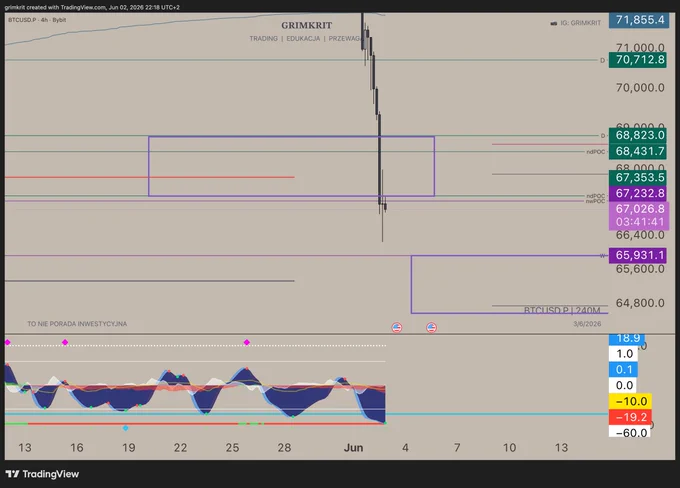Click the BTCUSD.P | 240M text label

click(x=562, y=310)
